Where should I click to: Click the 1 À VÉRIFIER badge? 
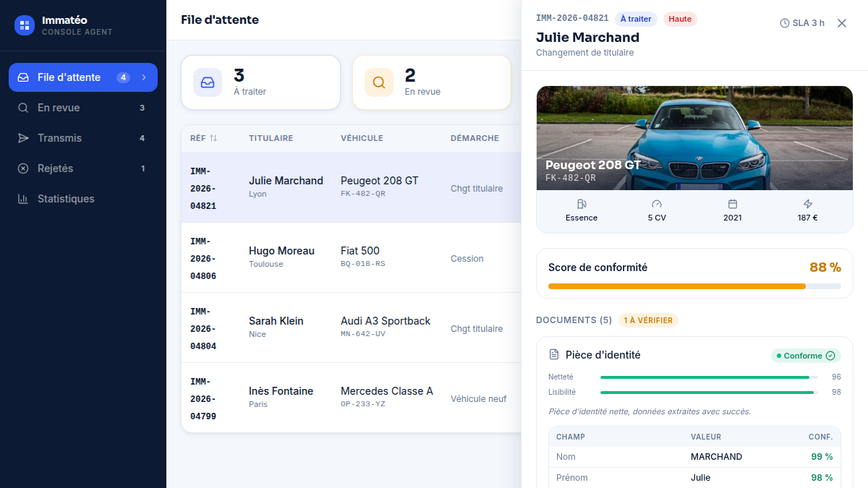[648, 320]
